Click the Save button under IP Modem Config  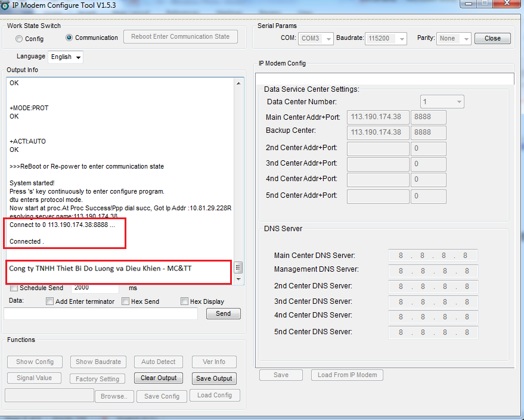tap(281, 375)
